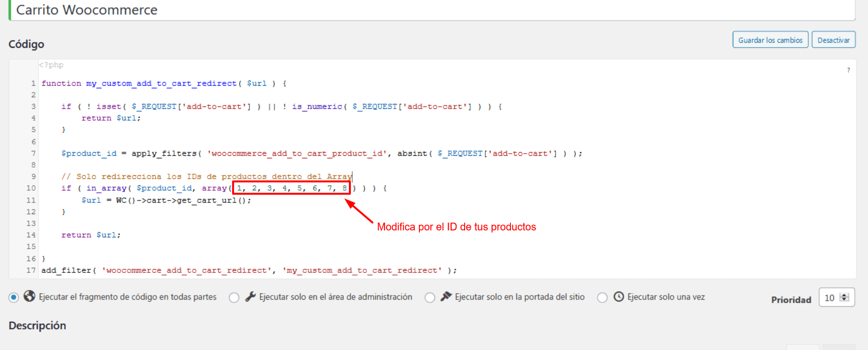Click 'Ejecutar solo en la portada del sitio' label
Screen dimensions: 868x350
point(520,297)
